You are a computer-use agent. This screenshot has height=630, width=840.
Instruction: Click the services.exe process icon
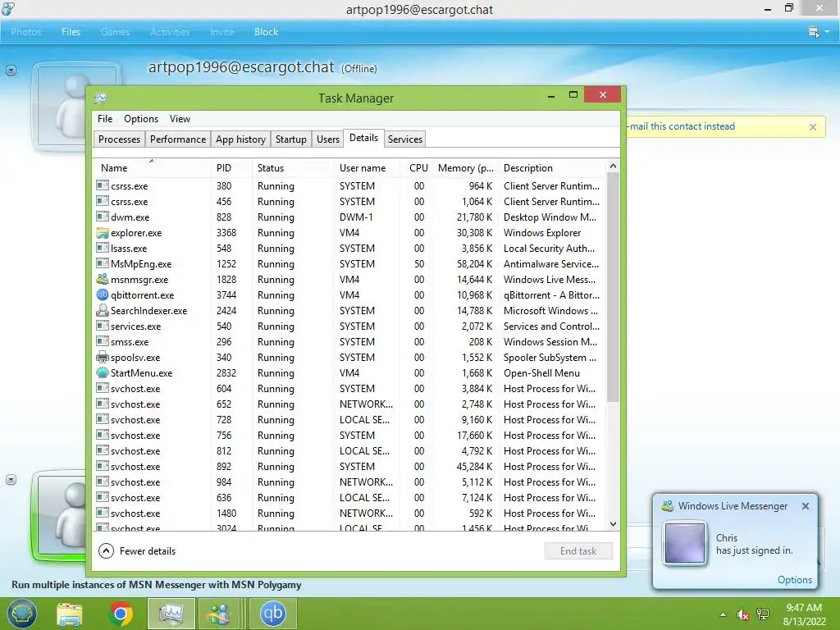103,326
